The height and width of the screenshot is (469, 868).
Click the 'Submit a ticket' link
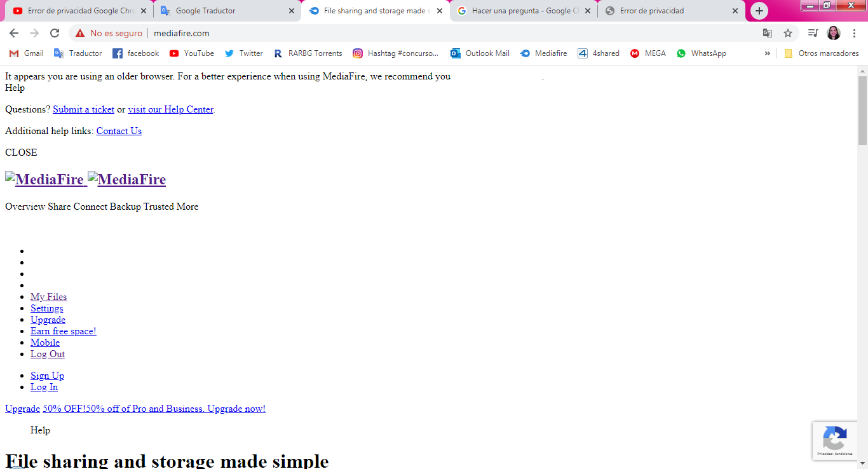click(x=83, y=109)
